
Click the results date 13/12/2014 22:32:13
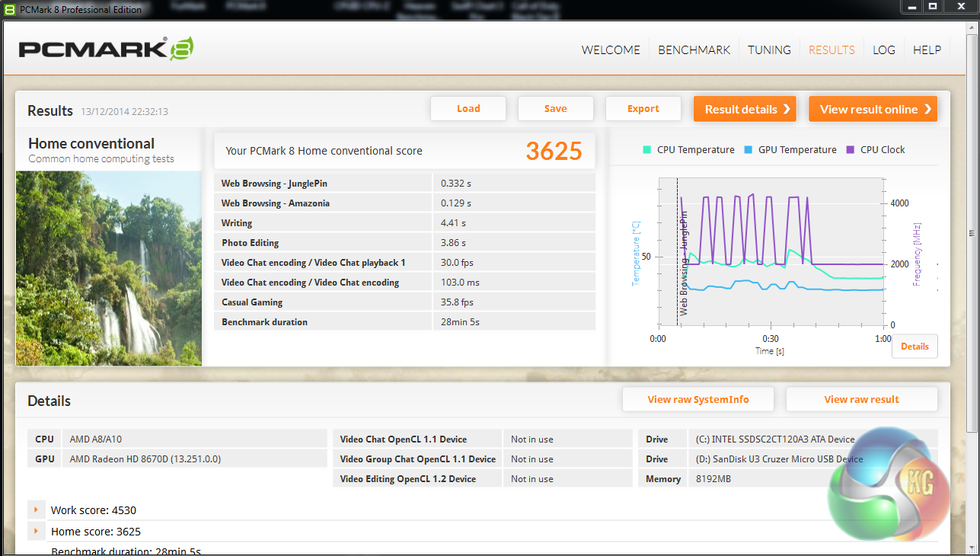click(125, 111)
